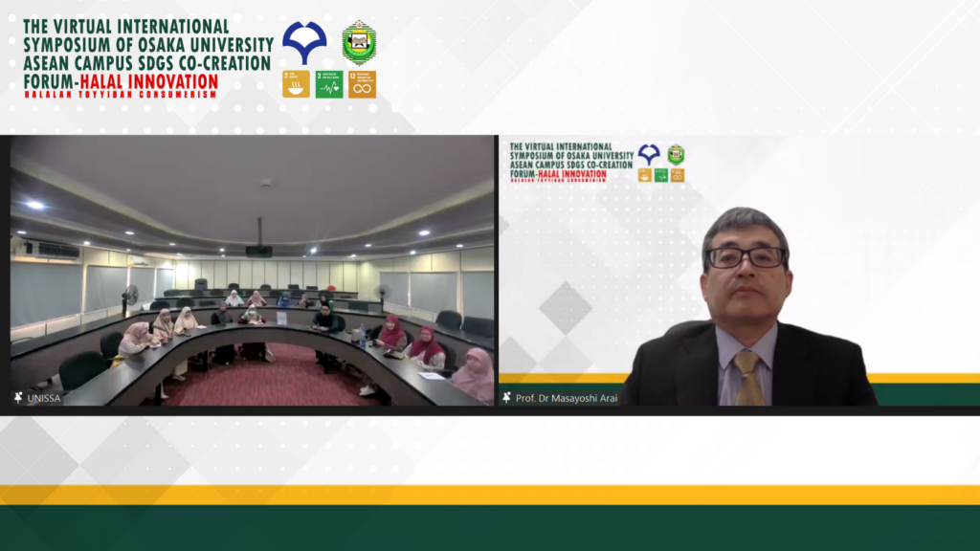Screen dimensions: 980x551
Task: Click the dark green band at the bottom of the screen
Action: click(x=490, y=528)
